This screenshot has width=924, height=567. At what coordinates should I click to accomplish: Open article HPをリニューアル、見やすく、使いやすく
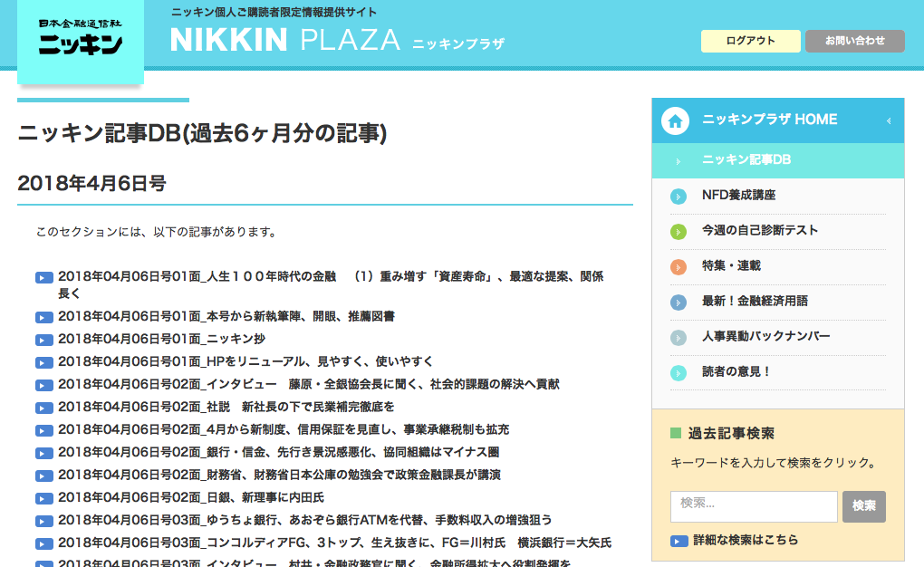(x=245, y=361)
